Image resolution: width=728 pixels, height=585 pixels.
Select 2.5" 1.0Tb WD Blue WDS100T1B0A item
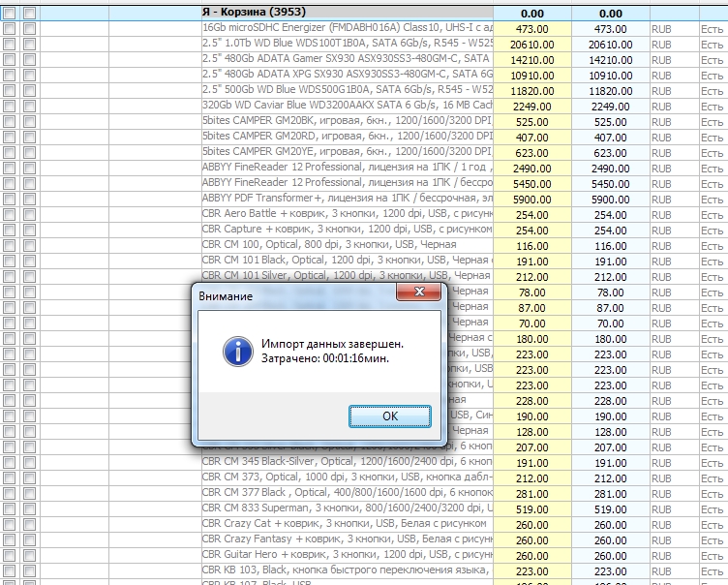[348, 44]
